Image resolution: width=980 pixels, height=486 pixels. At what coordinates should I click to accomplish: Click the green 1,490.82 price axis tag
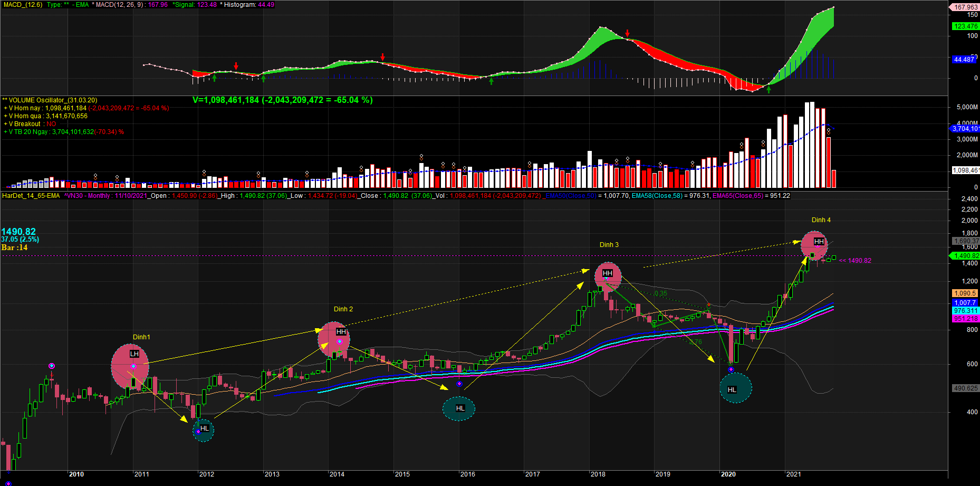coord(965,256)
